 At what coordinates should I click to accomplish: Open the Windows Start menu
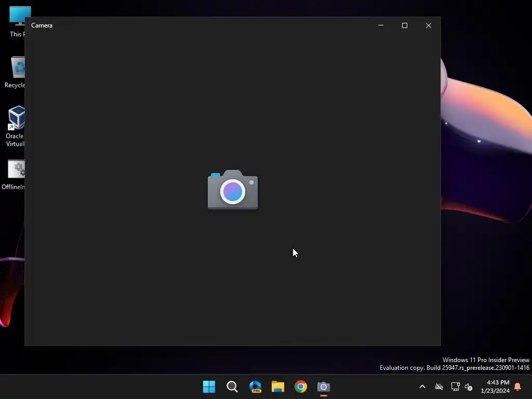pos(209,387)
